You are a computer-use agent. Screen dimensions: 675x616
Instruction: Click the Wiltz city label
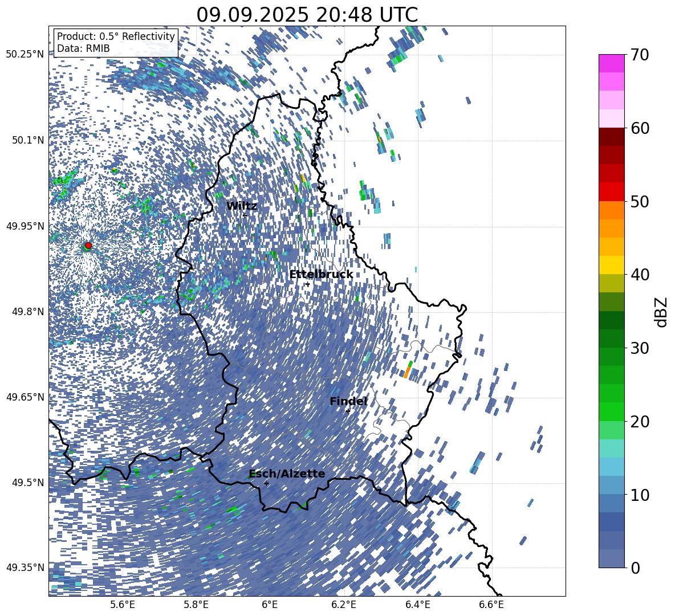click(242, 206)
